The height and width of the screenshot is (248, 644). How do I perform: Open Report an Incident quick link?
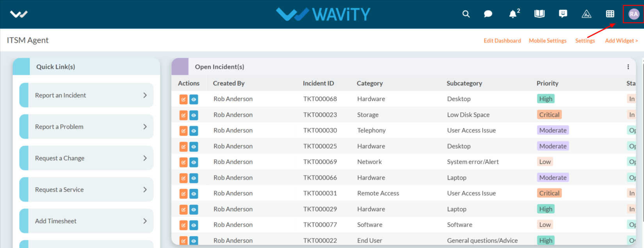(86, 95)
